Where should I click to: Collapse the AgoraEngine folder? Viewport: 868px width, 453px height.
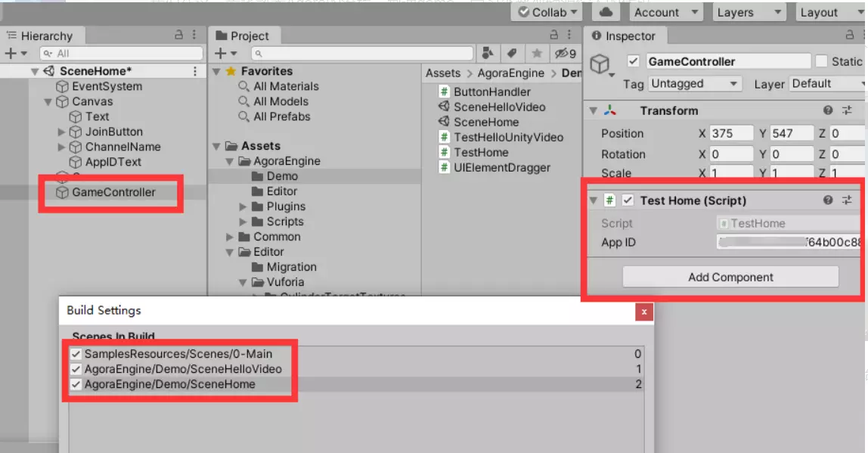229,161
